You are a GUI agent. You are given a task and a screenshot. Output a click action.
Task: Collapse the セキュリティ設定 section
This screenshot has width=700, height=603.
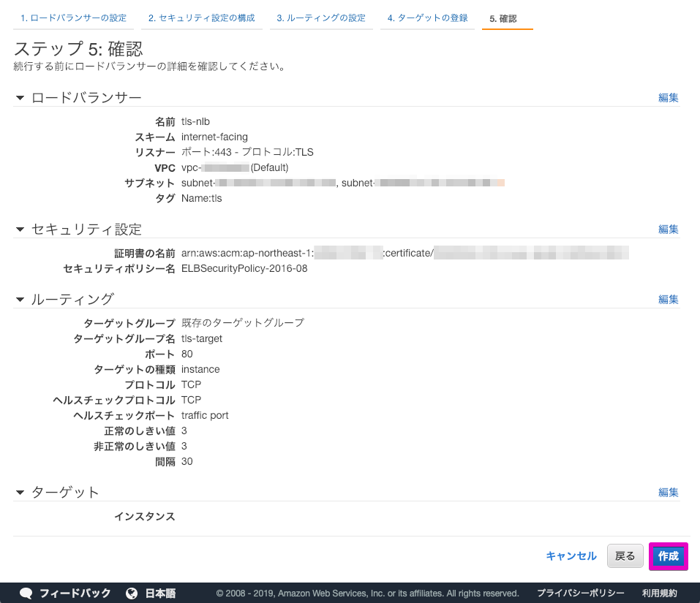click(x=19, y=229)
